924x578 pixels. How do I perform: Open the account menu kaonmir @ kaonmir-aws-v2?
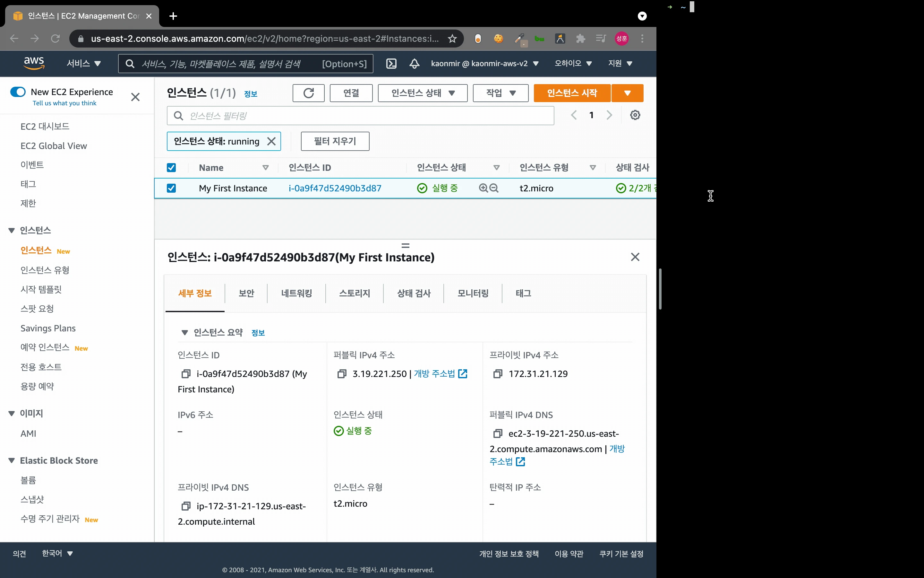click(484, 64)
